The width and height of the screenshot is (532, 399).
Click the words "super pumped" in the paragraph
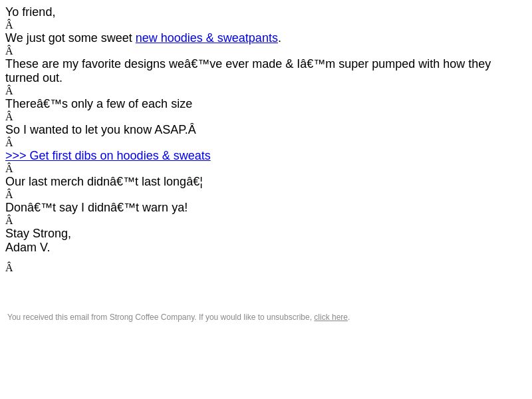[x=376, y=64]
